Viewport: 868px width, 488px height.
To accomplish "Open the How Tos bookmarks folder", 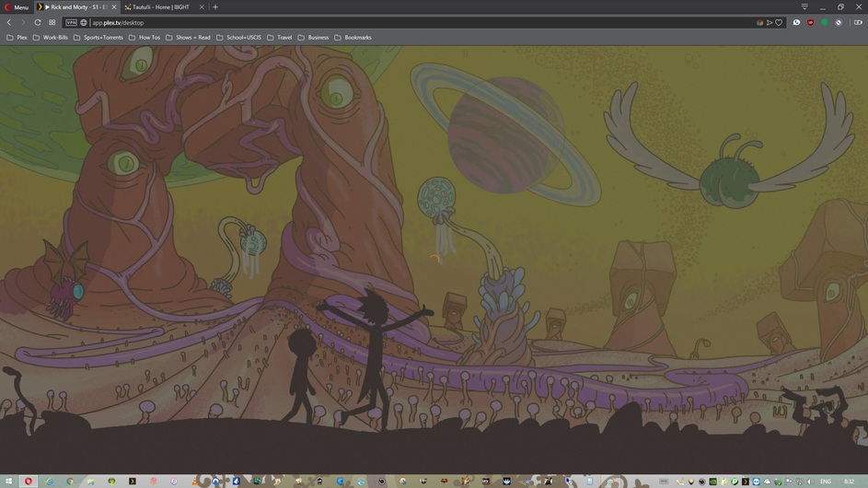I will pyautogui.click(x=144, y=38).
